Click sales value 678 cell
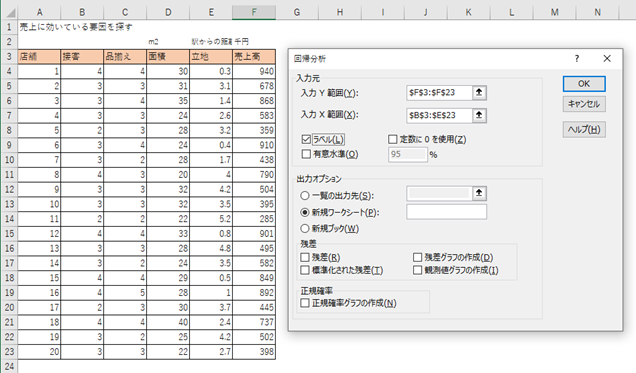 point(254,86)
